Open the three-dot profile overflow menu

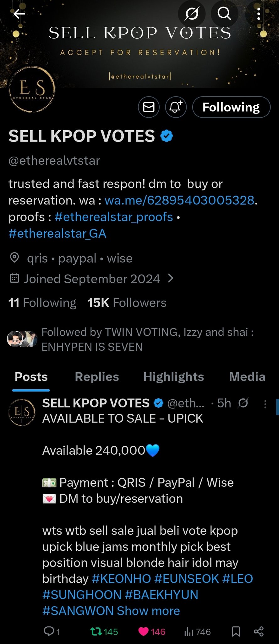point(259,14)
